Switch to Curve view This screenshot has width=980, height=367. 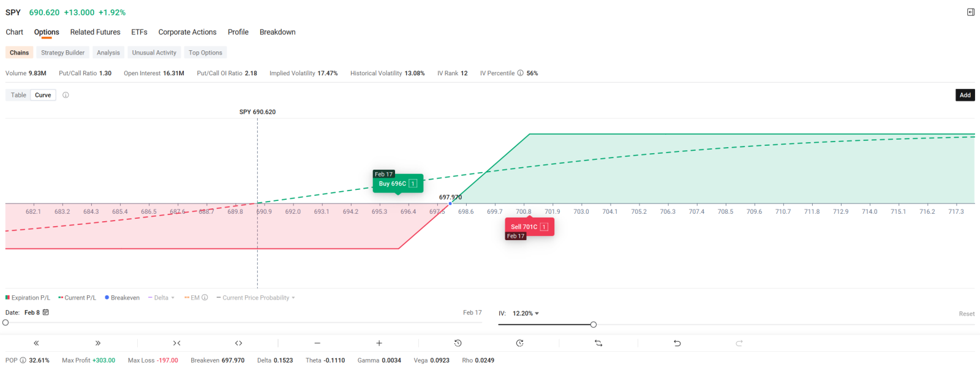coord(43,95)
